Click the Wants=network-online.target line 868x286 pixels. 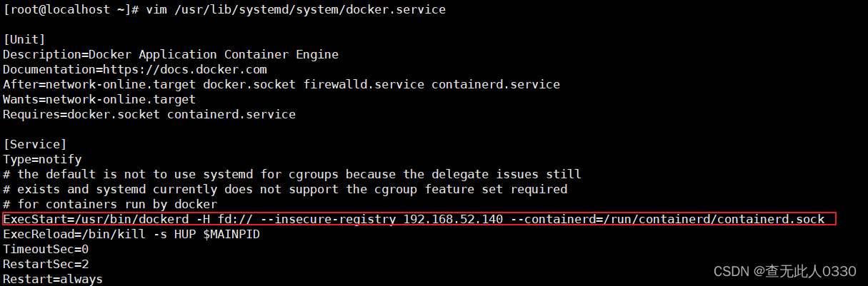pyautogui.click(x=99, y=99)
